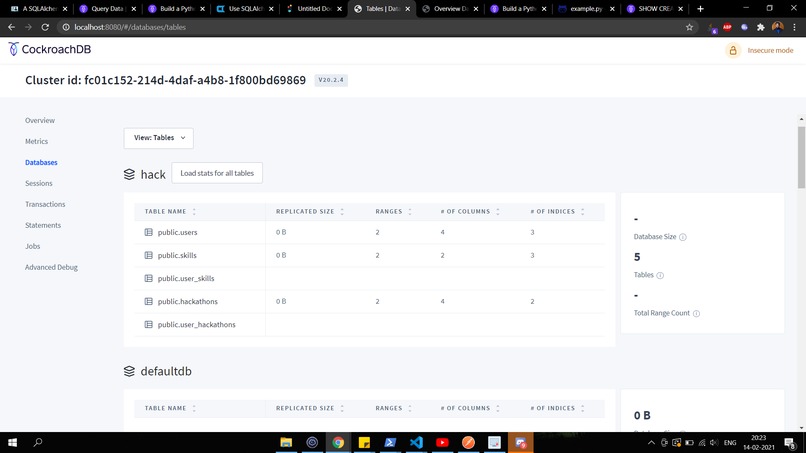The image size is (806, 453).
Task: Click the Database Size info icon
Action: click(x=683, y=237)
